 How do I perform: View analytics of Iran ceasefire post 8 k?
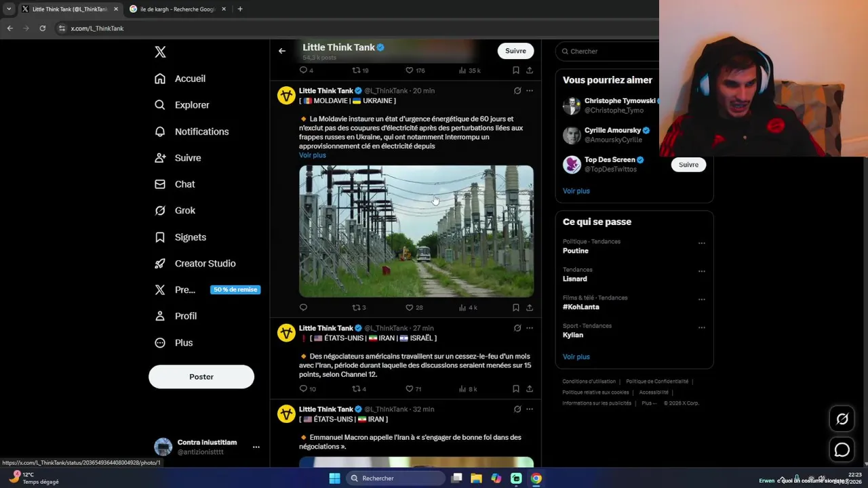[x=468, y=389]
